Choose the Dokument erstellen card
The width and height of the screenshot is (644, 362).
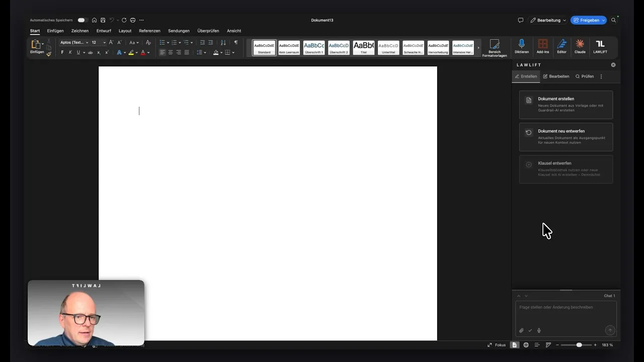566,105
